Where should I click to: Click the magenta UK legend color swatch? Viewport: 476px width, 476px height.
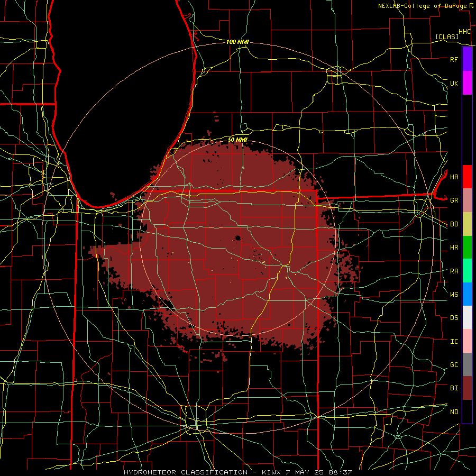[467, 83]
